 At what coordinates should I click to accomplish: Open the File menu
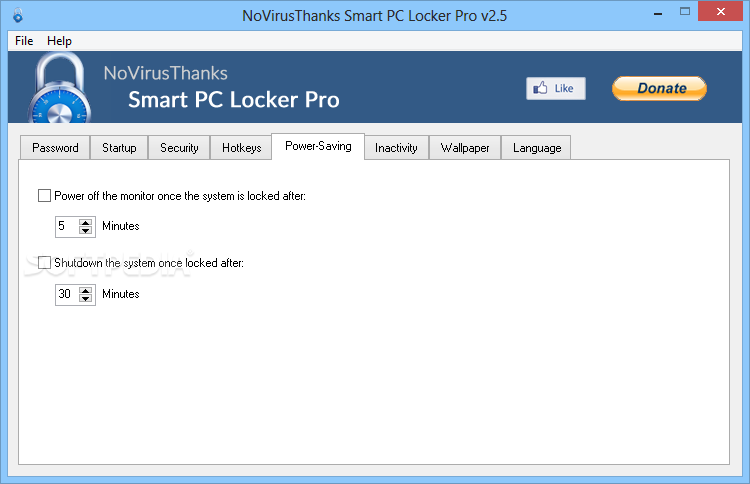24,41
